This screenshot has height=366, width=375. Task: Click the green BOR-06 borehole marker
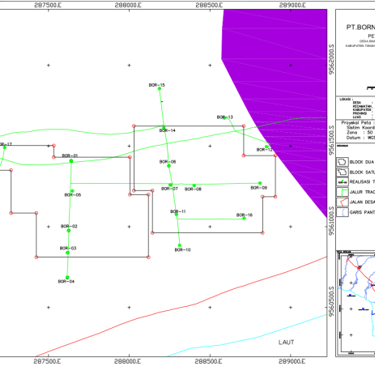[169, 166]
